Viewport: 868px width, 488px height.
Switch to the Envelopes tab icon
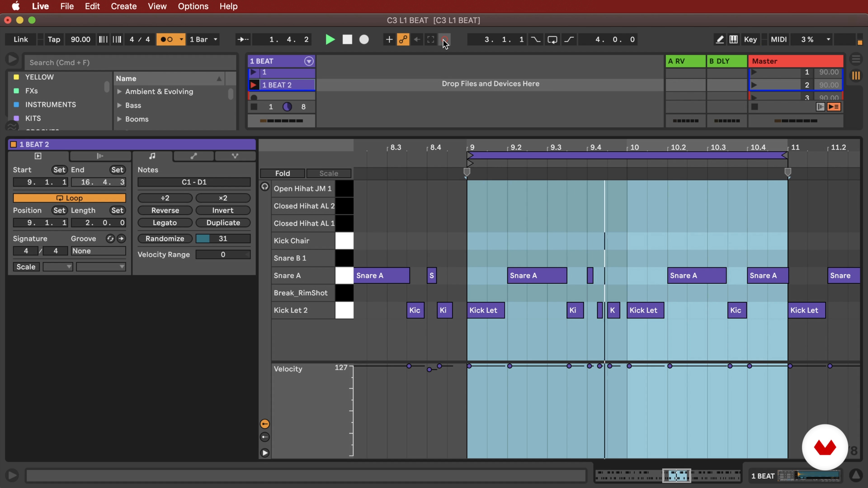[193, 156]
